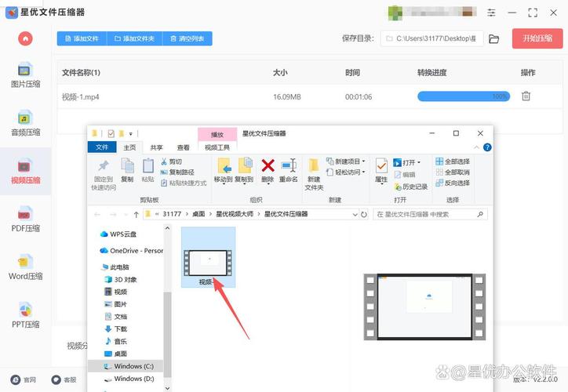This screenshot has width=568, height=392.
Task: Switch to 查看 ribbon tab
Action: (183, 147)
